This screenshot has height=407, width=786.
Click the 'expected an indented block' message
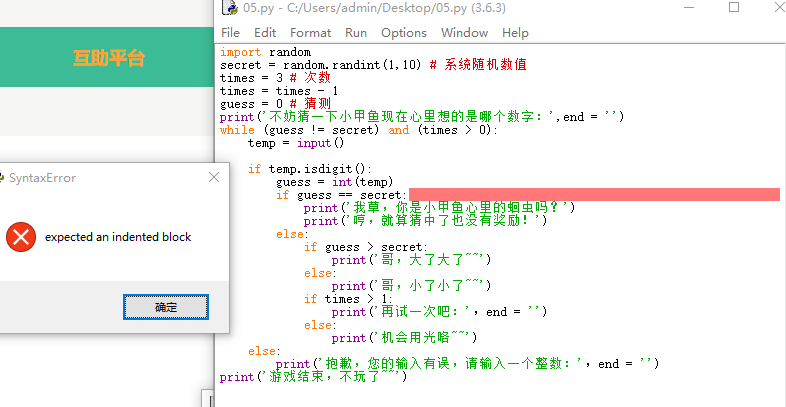coord(118,237)
